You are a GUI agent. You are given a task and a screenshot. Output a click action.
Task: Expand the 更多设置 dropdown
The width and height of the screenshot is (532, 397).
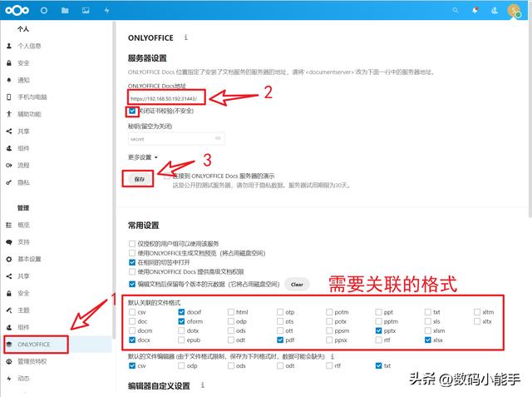pos(143,157)
